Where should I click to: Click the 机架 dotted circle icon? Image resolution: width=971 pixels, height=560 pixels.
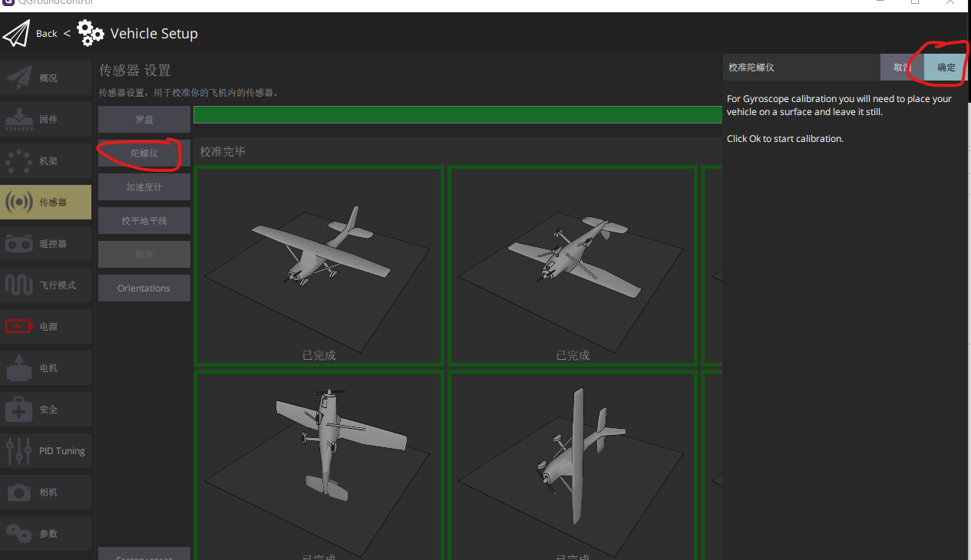point(19,161)
